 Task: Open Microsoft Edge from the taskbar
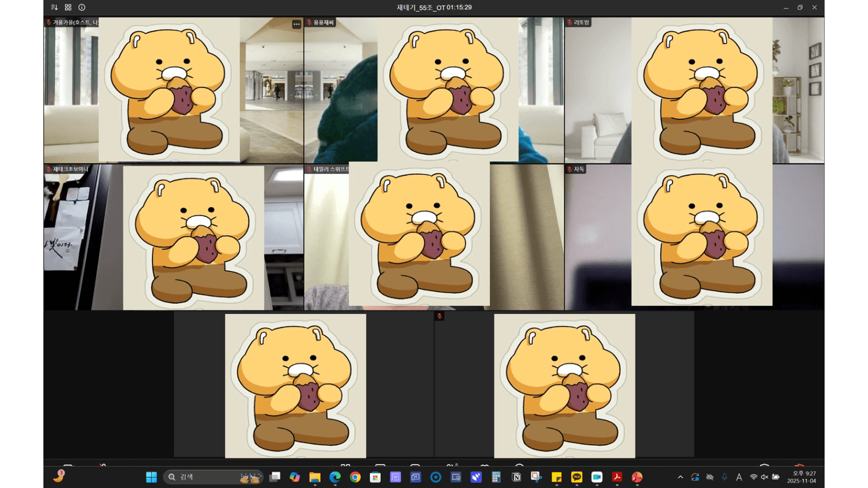tap(335, 477)
